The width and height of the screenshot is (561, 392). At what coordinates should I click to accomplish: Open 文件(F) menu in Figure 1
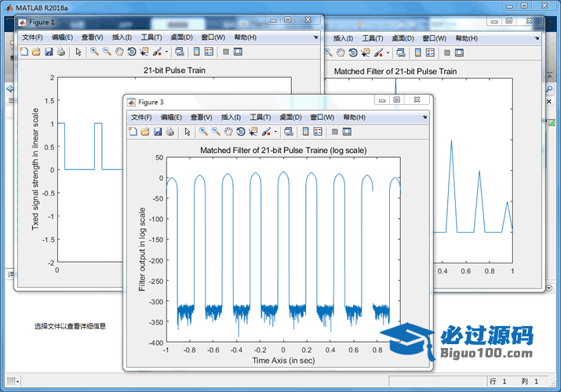[32, 37]
